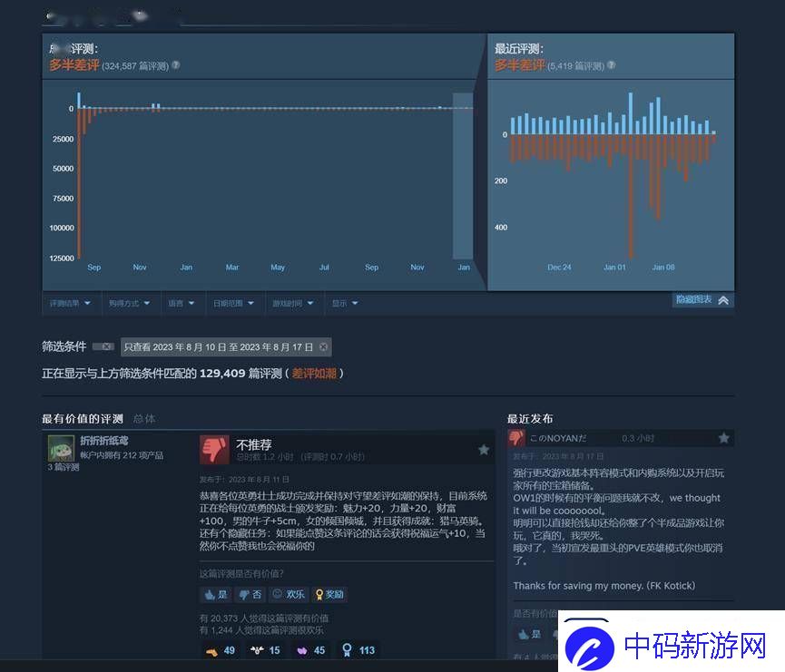
Task: Click 有 20,373 人觉得这篇评测有价值 text
Action: (x=264, y=618)
